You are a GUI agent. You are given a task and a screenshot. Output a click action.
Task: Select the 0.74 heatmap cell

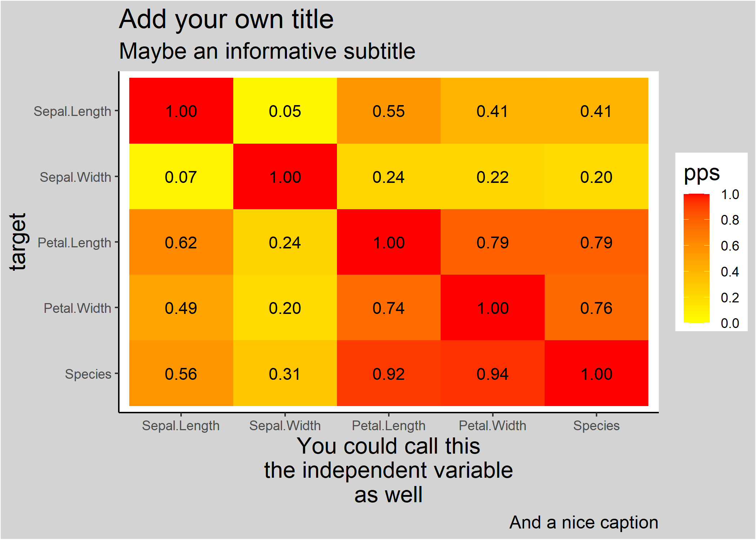click(389, 308)
